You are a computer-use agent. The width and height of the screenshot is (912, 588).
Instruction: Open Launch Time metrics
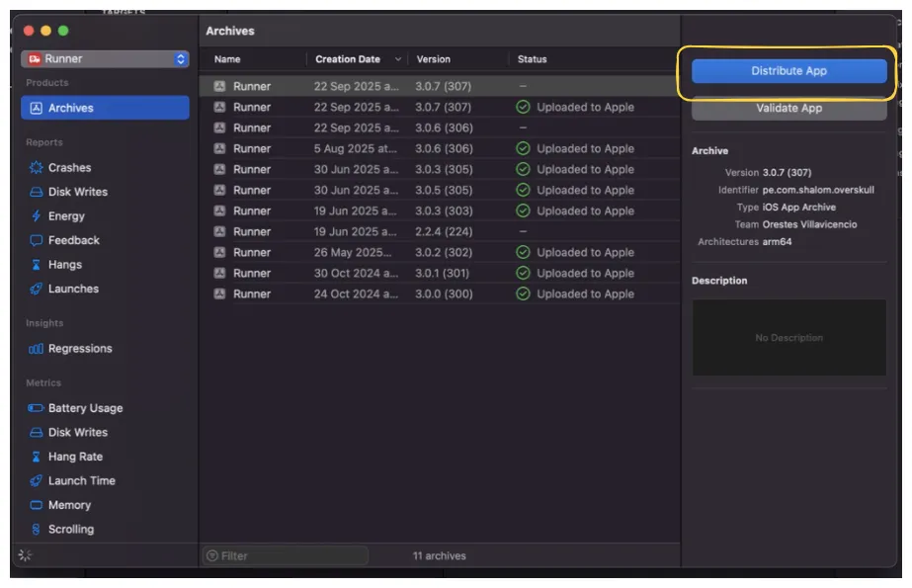tap(81, 481)
